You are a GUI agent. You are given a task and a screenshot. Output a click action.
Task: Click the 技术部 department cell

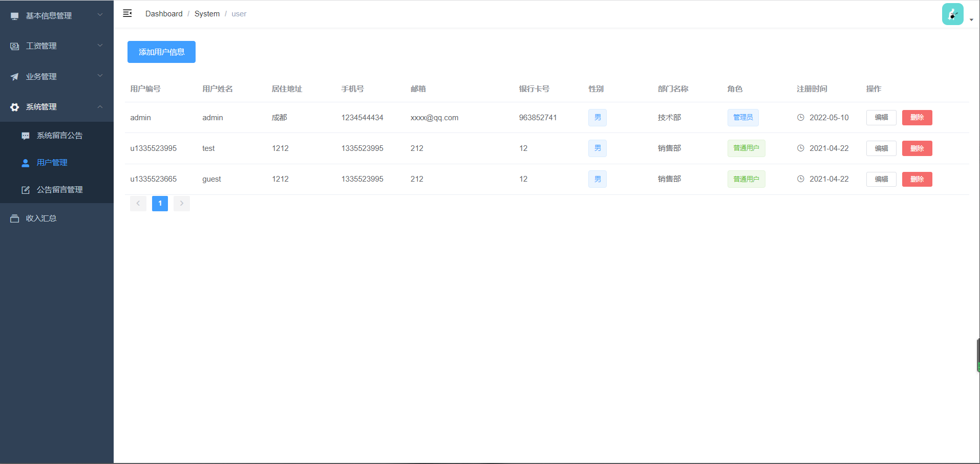(x=669, y=118)
